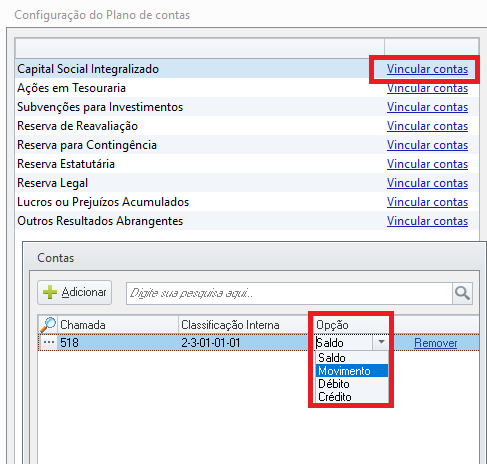Click Remover link for account 518

(x=435, y=343)
